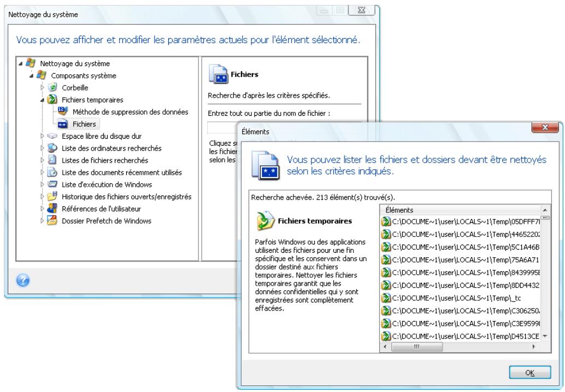The height and width of the screenshot is (392, 565).
Task: Click the Méthode de suppression des données icon
Action: (63, 111)
